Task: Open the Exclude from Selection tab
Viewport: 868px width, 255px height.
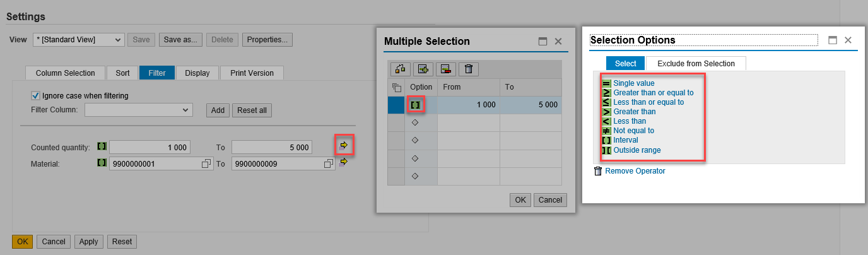Action: pos(696,63)
